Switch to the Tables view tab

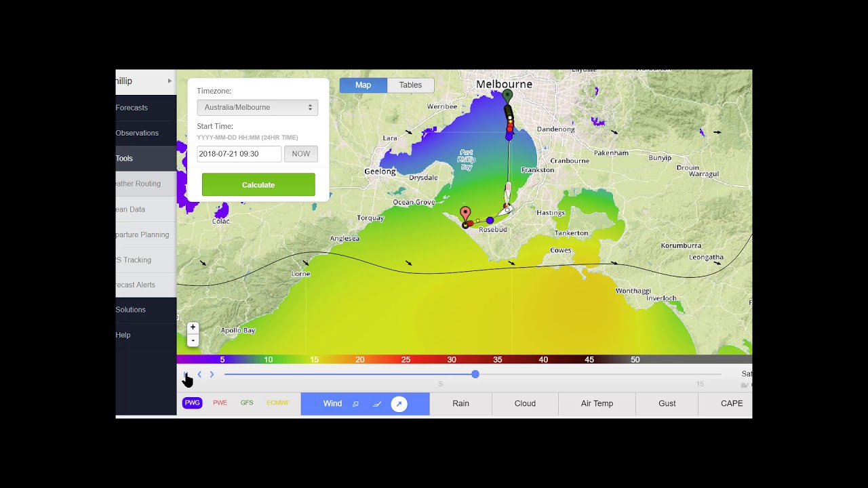point(410,85)
